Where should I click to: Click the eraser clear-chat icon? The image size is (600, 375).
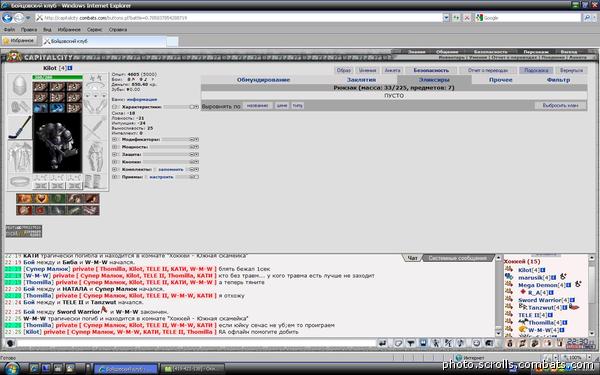[x=398, y=343]
